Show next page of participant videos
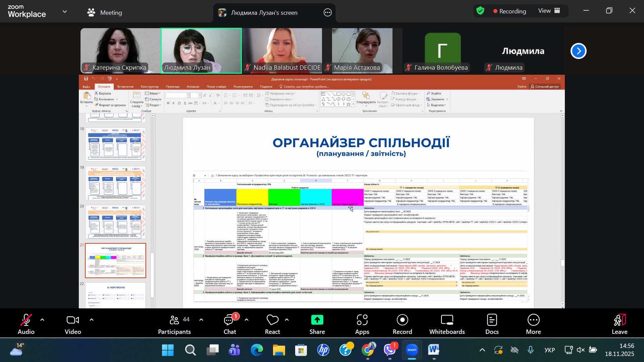The height and width of the screenshot is (362, 644). [578, 51]
